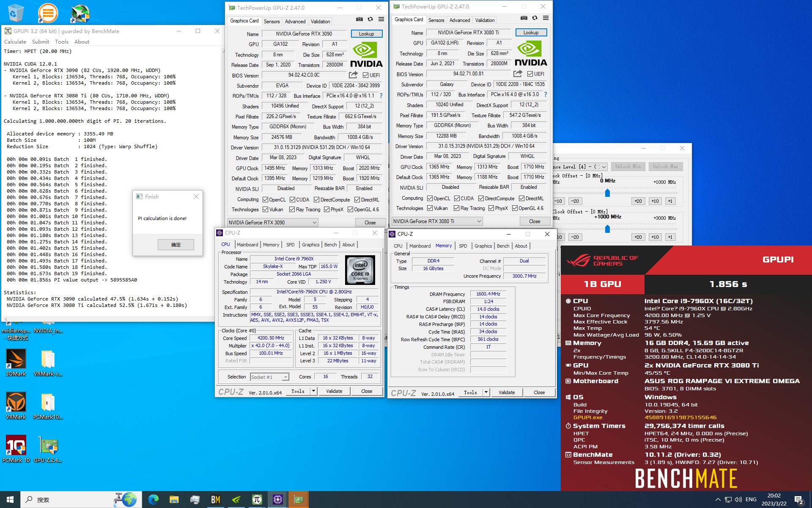This screenshot has width=812, height=508.
Task: Switch to Advanced tab in RTX 3080 Ti GPU-Z
Action: point(460,20)
